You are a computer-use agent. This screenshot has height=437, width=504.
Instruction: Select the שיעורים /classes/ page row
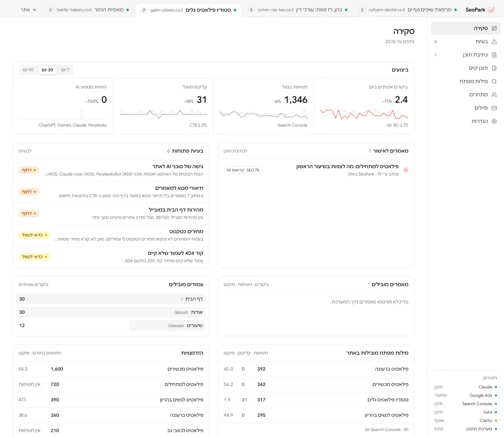(111, 326)
